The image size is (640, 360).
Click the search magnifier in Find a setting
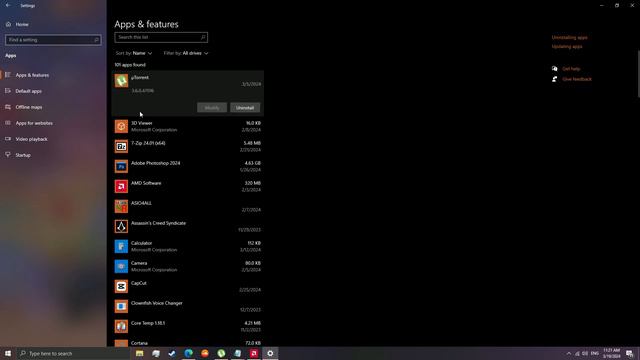pos(96,40)
